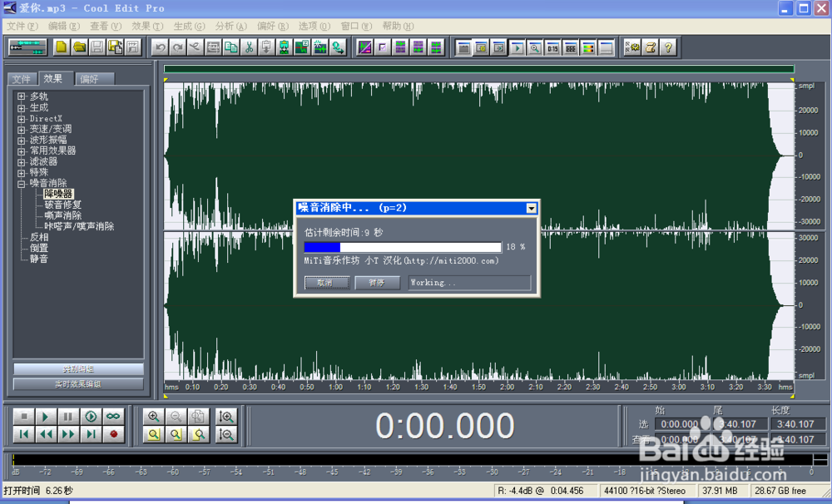Image resolution: width=832 pixels, height=504 pixels.
Task: Toggle loop playback infinity button
Action: (113, 417)
